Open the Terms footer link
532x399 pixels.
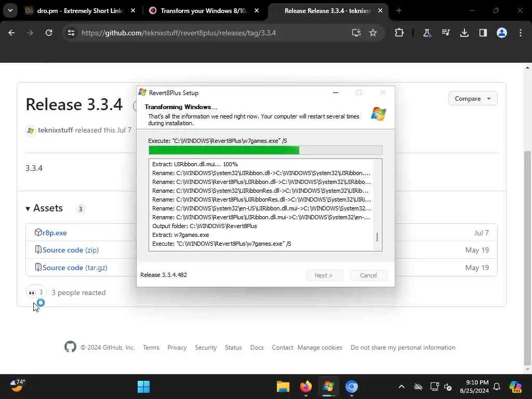tap(151, 348)
